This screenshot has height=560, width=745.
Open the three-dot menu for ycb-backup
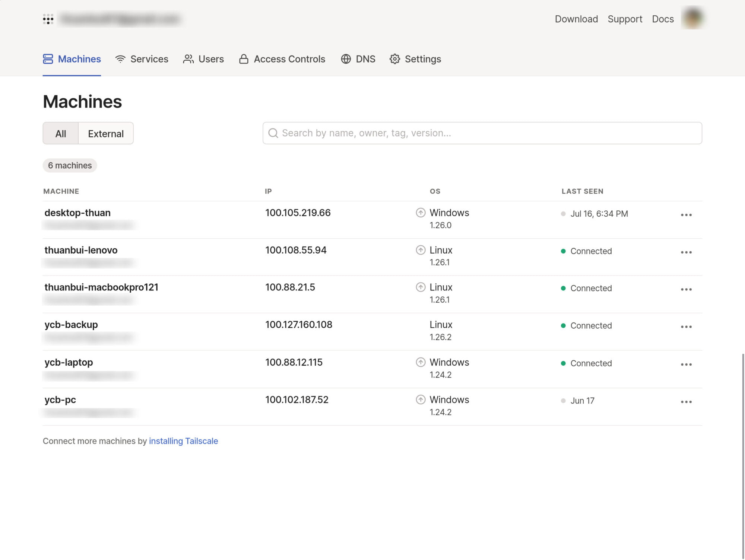click(686, 327)
